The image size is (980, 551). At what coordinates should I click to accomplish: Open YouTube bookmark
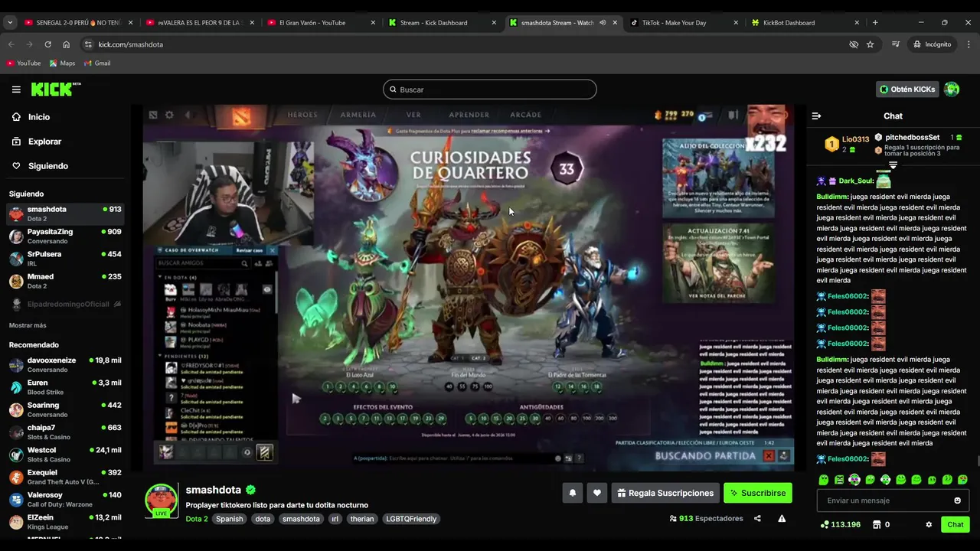click(x=24, y=64)
